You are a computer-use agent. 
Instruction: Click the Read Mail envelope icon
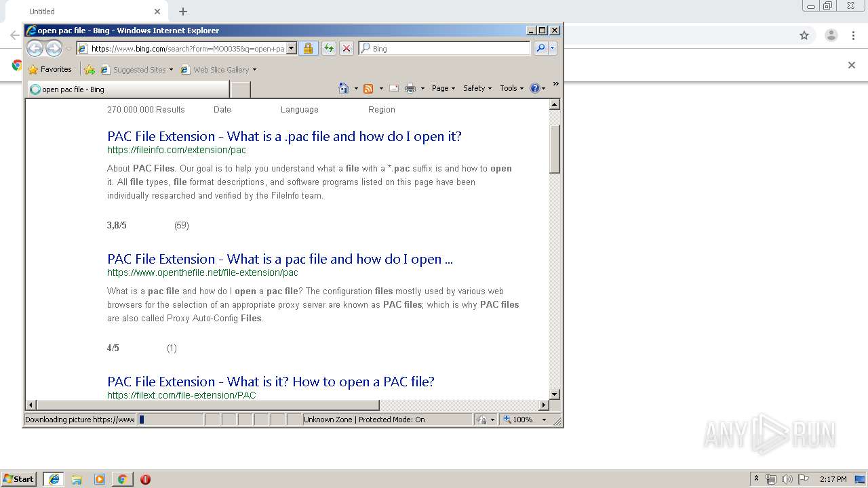(x=393, y=88)
